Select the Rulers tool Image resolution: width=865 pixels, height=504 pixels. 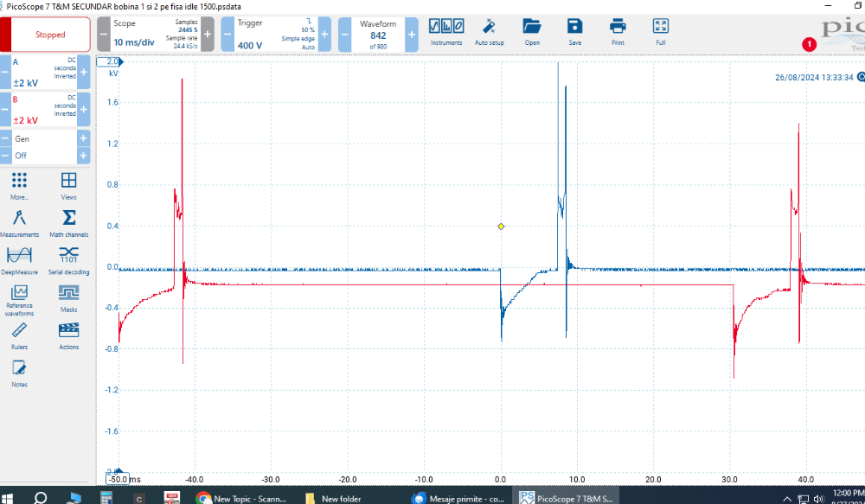point(19,335)
